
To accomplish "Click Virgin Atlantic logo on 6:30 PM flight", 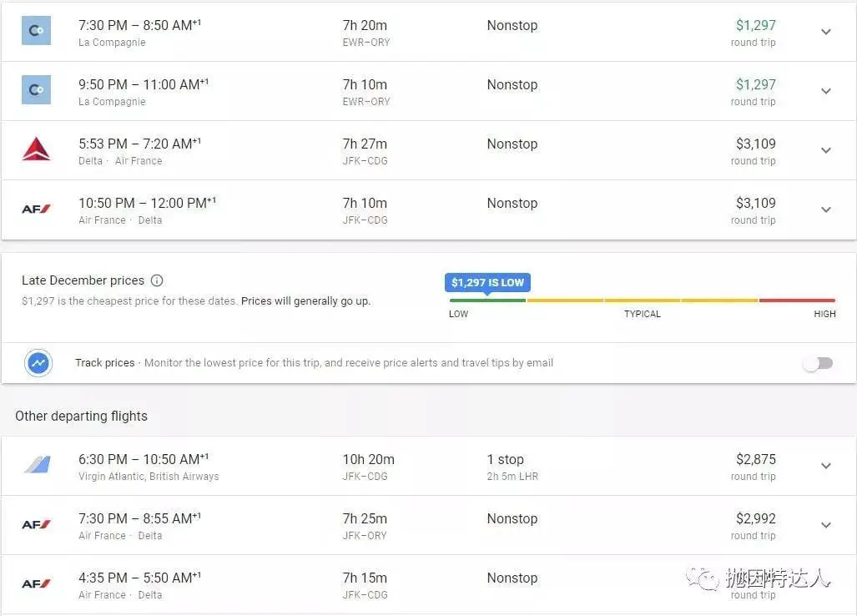I will pos(37,465).
